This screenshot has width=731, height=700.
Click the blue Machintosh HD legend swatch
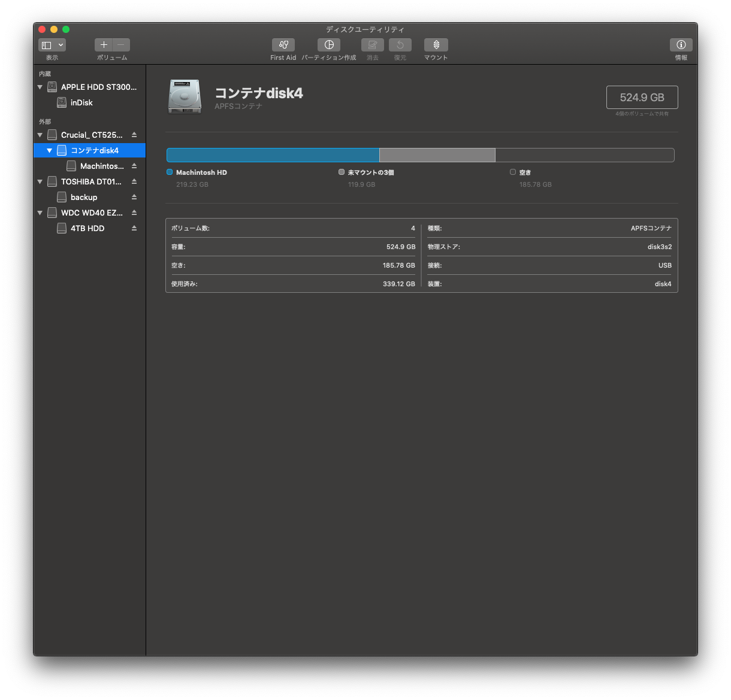click(x=170, y=172)
